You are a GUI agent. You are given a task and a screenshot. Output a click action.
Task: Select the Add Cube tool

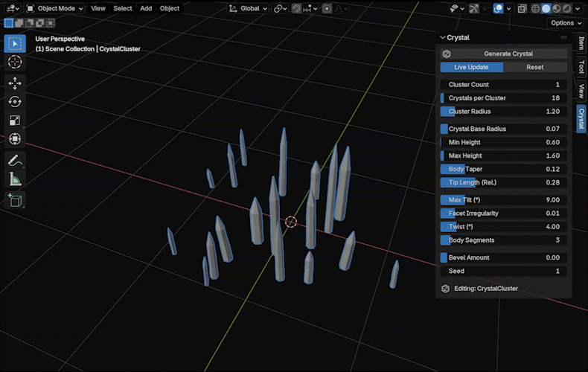tap(15, 201)
